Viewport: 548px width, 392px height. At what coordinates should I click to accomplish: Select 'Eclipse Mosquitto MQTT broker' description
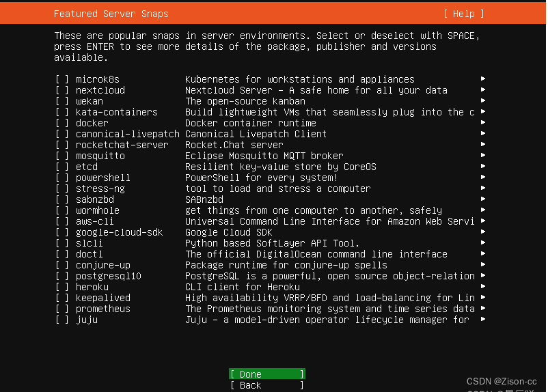pyautogui.click(x=264, y=156)
